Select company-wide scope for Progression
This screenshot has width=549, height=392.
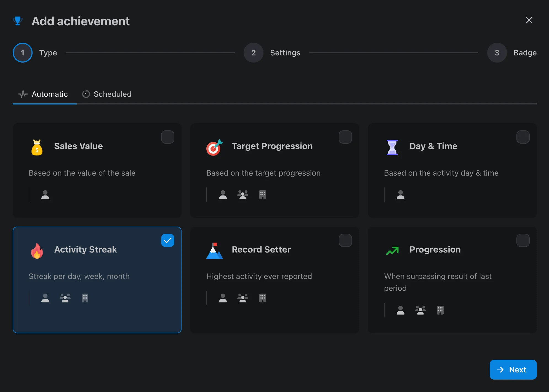click(x=440, y=310)
